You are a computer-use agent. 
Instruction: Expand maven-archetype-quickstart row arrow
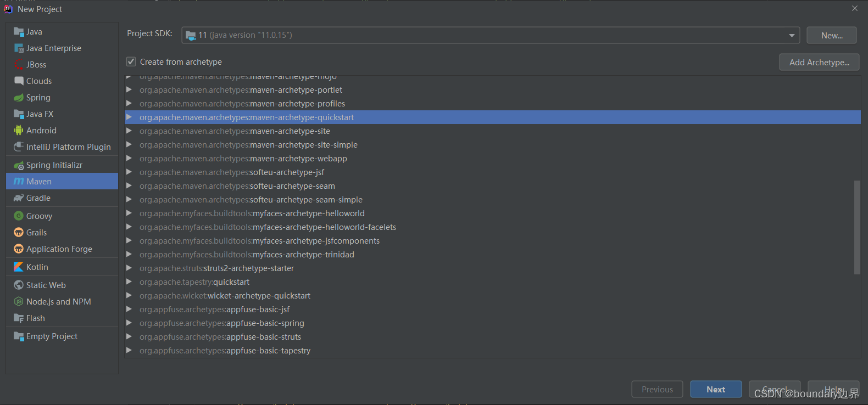click(x=129, y=117)
